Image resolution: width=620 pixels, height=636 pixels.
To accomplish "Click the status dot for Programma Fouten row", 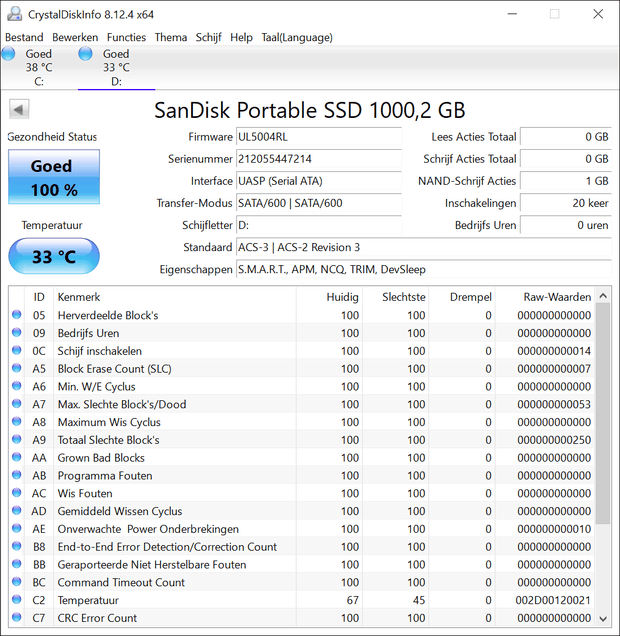I will pyautogui.click(x=17, y=475).
